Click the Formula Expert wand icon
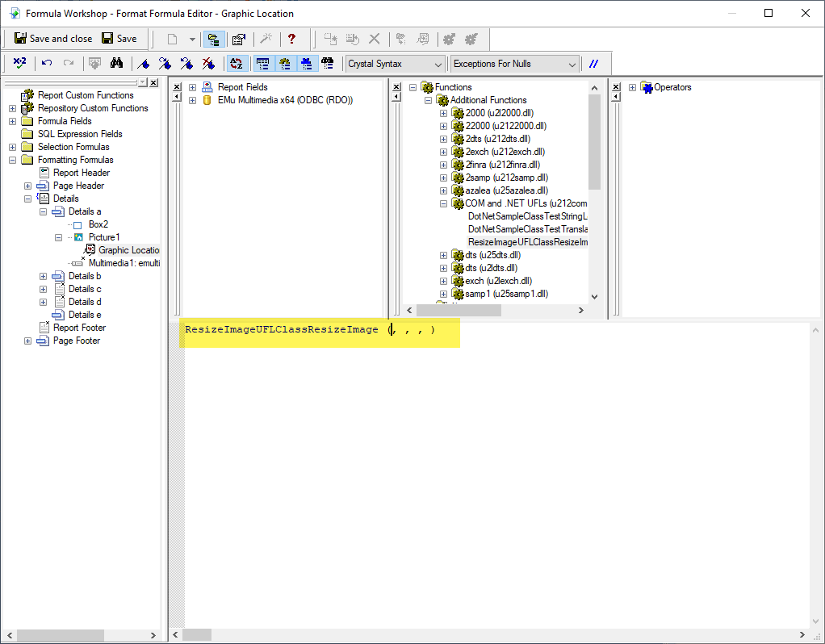 coord(265,39)
